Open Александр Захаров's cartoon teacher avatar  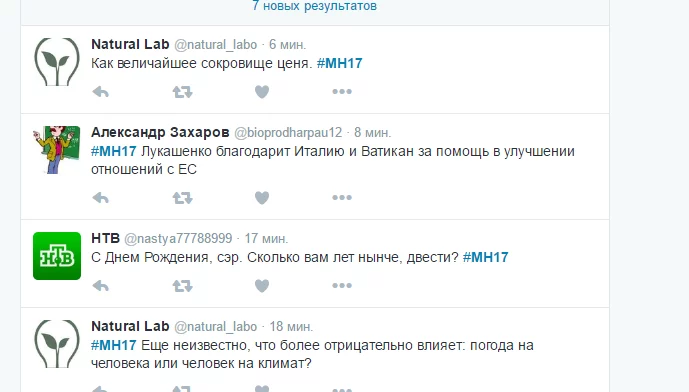pos(57,150)
